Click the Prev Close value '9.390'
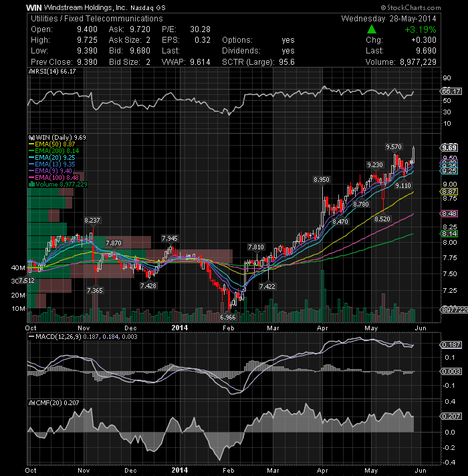Viewport: 468px width, 476px height. (87, 62)
